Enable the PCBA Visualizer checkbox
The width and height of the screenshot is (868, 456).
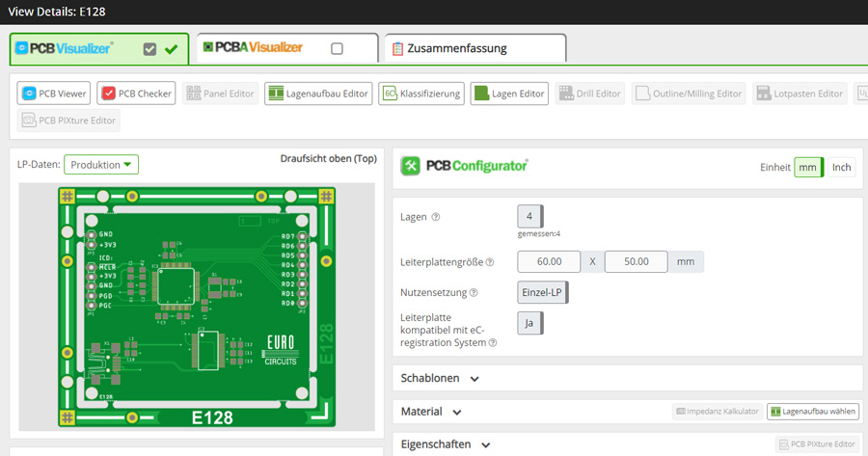(337, 49)
